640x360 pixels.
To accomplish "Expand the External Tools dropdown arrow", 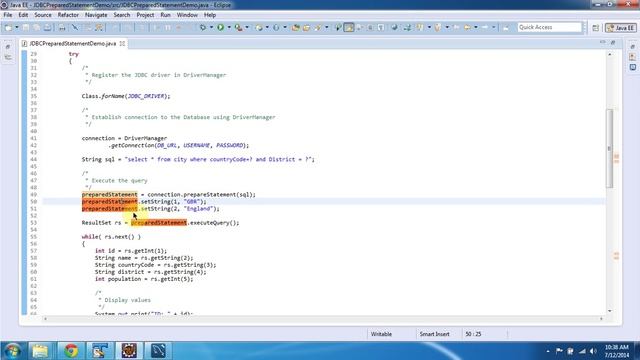I will point(247,27).
